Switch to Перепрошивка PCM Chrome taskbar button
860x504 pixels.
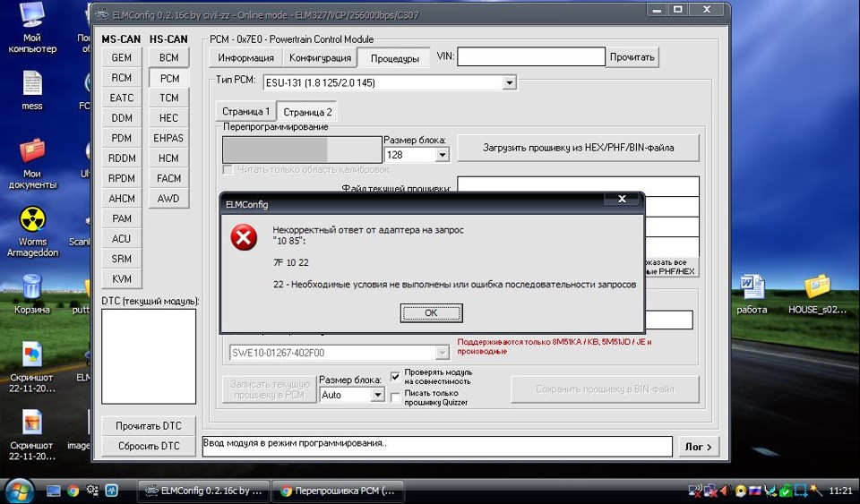coord(338,491)
